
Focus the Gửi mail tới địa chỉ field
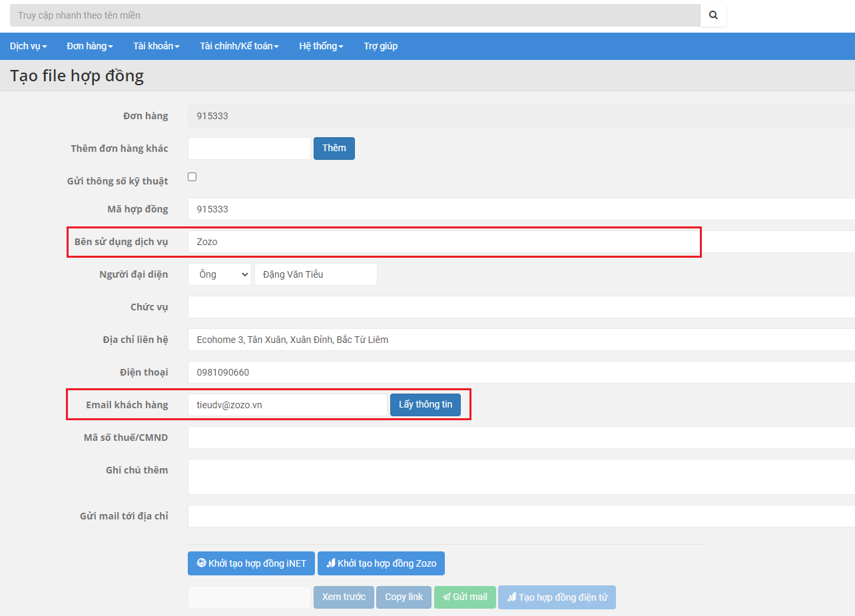pos(521,516)
